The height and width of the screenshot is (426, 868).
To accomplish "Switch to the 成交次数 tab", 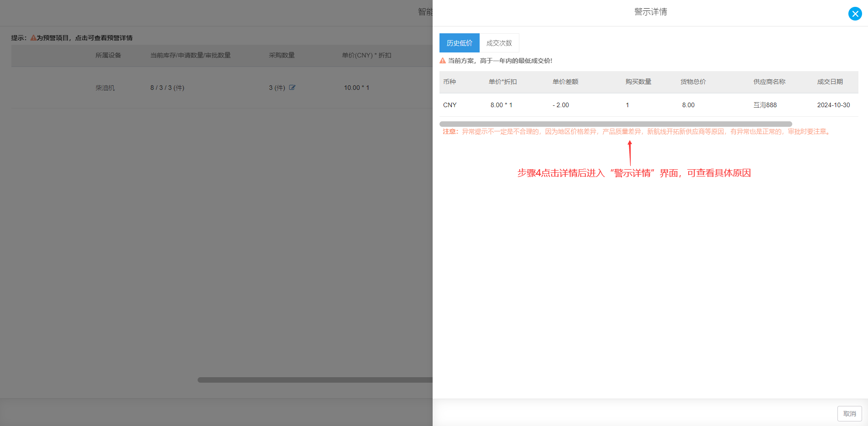I will (499, 43).
